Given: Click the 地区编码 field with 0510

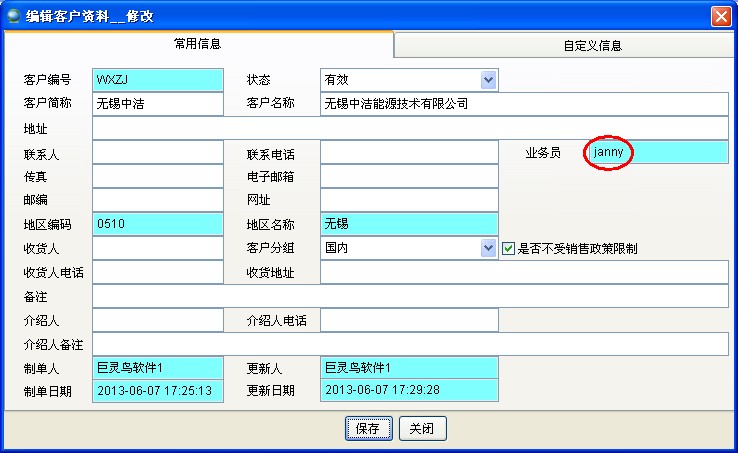Looking at the screenshot, I should click(x=158, y=224).
